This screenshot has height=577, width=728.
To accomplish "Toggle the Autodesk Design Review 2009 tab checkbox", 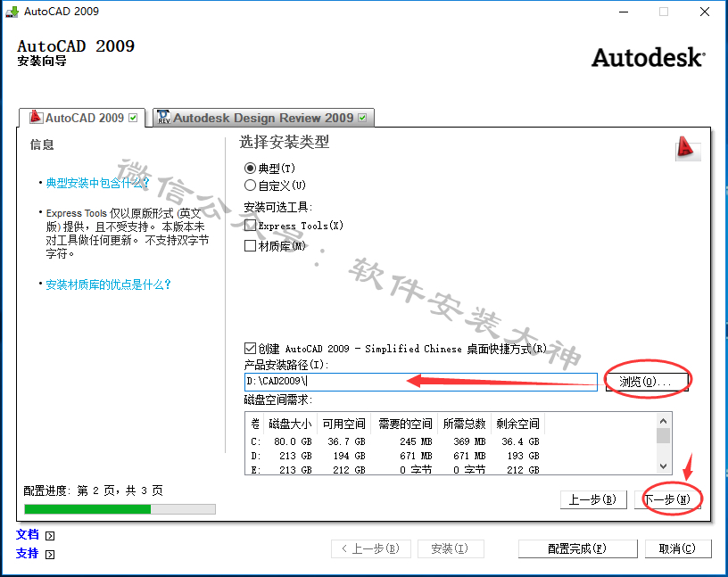I will pyautogui.click(x=362, y=118).
